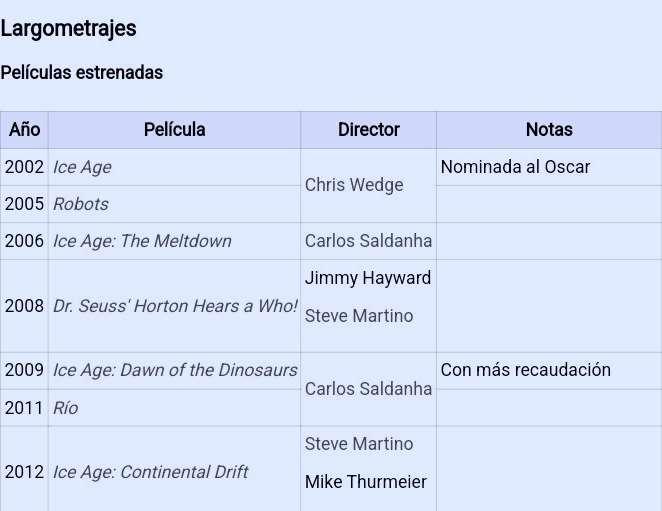Open Dr. Seuss' Horton Hears a Who! link
The width and height of the screenshot is (662, 511).
tap(175, 306)
